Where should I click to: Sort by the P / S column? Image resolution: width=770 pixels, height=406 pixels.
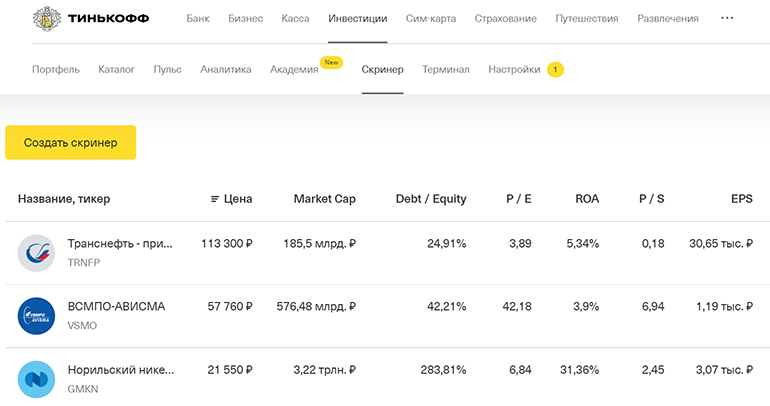pos(652,199)
